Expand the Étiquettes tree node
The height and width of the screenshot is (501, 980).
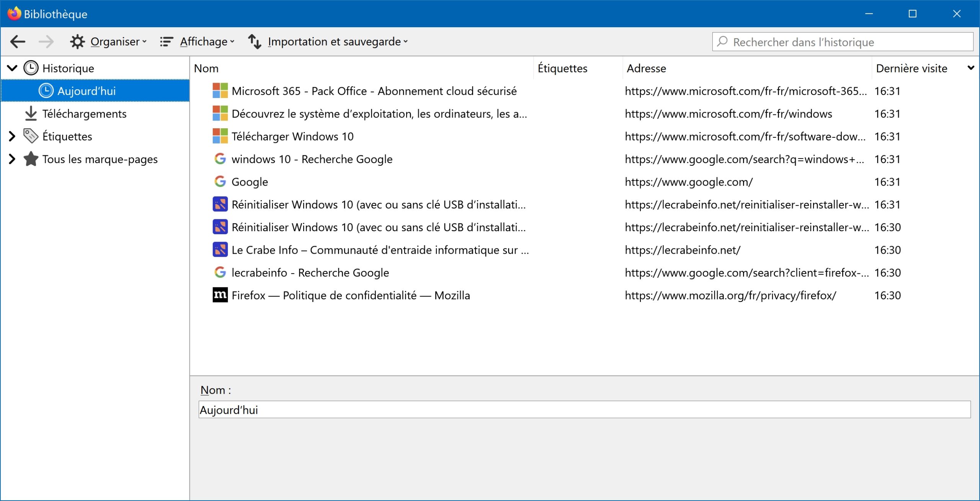(12, 136)
